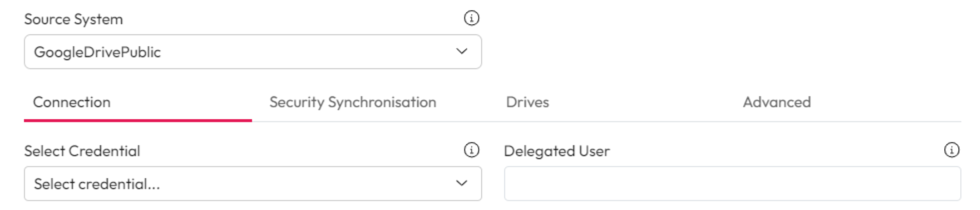The height and width of the screenshot is (210, 980).
Task: Click the Select Credential info icon
Action: click(471, 150)
